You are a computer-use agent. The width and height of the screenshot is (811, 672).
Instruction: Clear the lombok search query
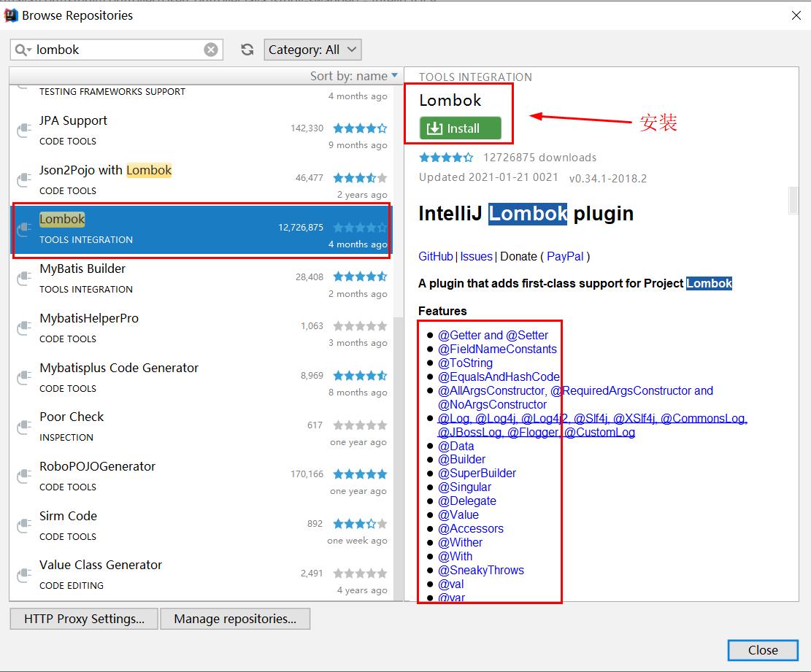click(x=210, y=49)
